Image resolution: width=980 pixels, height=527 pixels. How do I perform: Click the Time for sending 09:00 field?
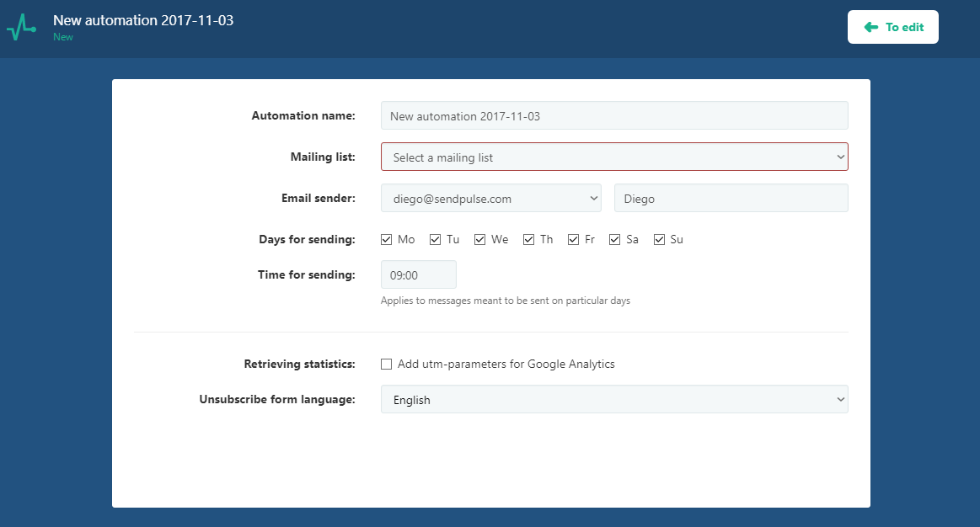click(x=418, y=274)
